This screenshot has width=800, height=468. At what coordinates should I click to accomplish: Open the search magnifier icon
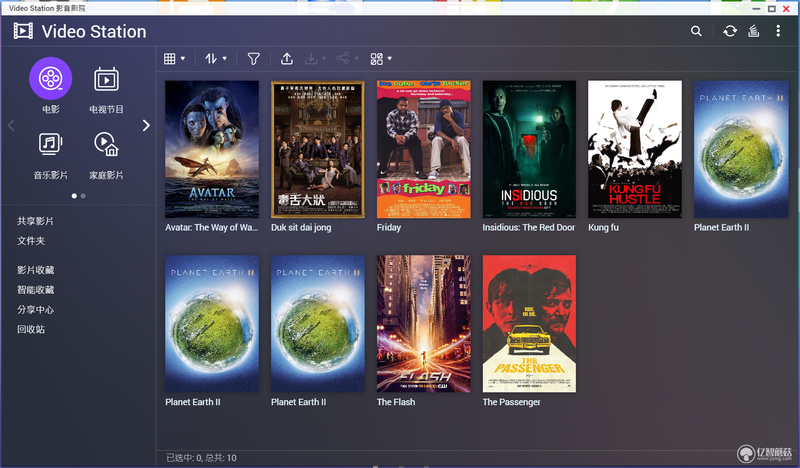(696, 31)
